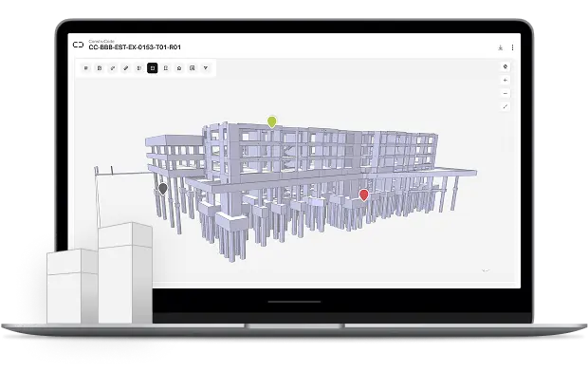Click the view orientation icon above zoom in
The image size is (588, 371).
505,66
